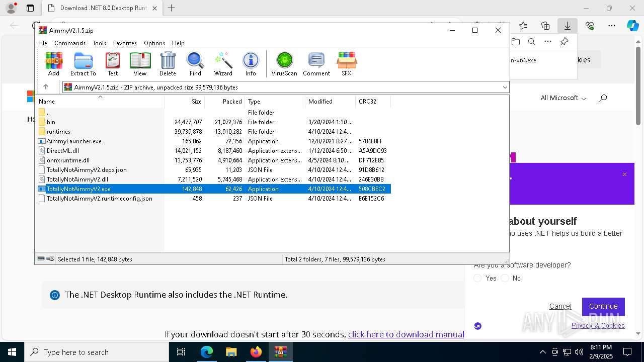Select the No radio button
The image size is (644, 362).
[505, 278]
